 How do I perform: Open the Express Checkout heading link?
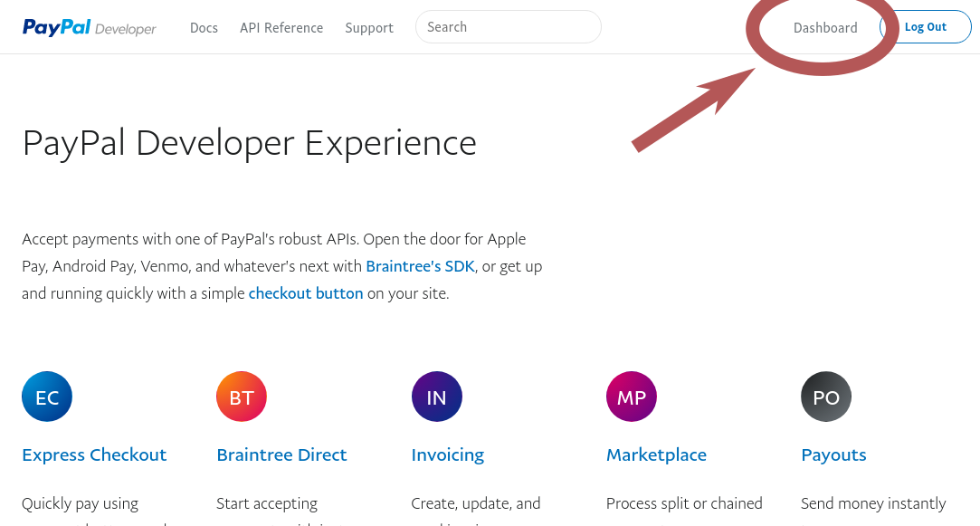(x=94, y=454)
